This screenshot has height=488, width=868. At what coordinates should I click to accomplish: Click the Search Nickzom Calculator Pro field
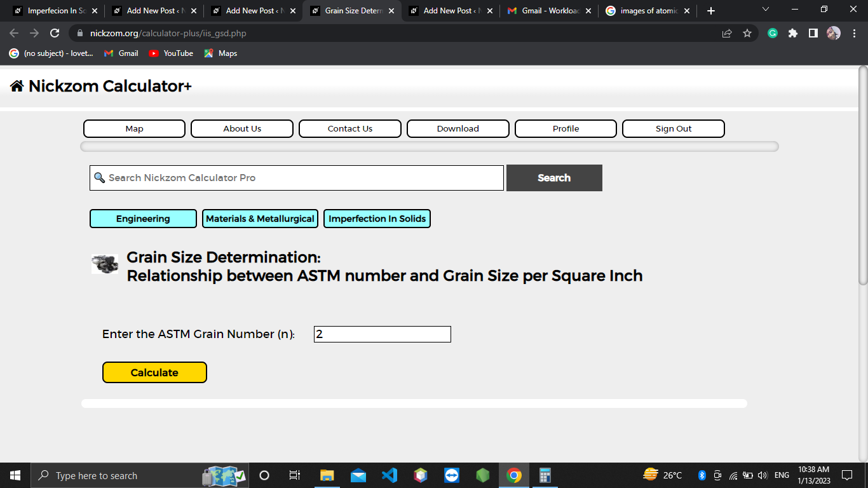pyautogui.click(x=297, y=178)
